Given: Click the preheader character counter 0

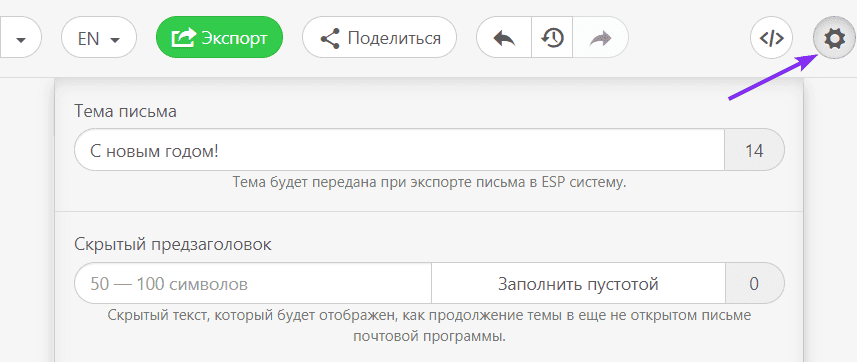Looking at the screenshot, I should 754,283.
